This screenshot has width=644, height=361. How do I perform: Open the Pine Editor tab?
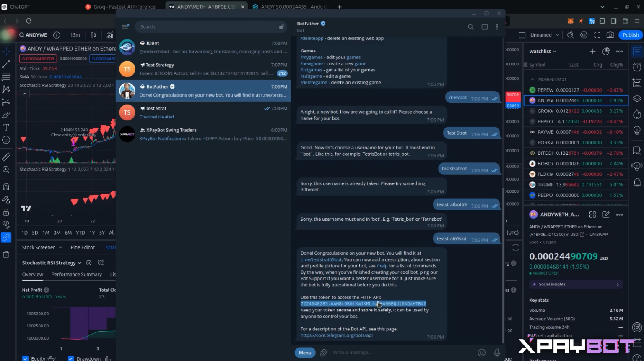click(83, 247)
